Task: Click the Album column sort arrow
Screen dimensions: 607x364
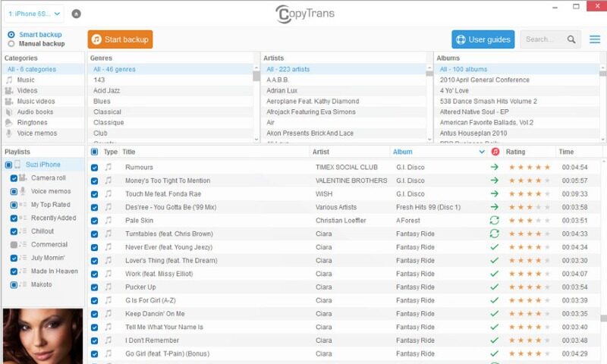Action: tap(482, 152)
